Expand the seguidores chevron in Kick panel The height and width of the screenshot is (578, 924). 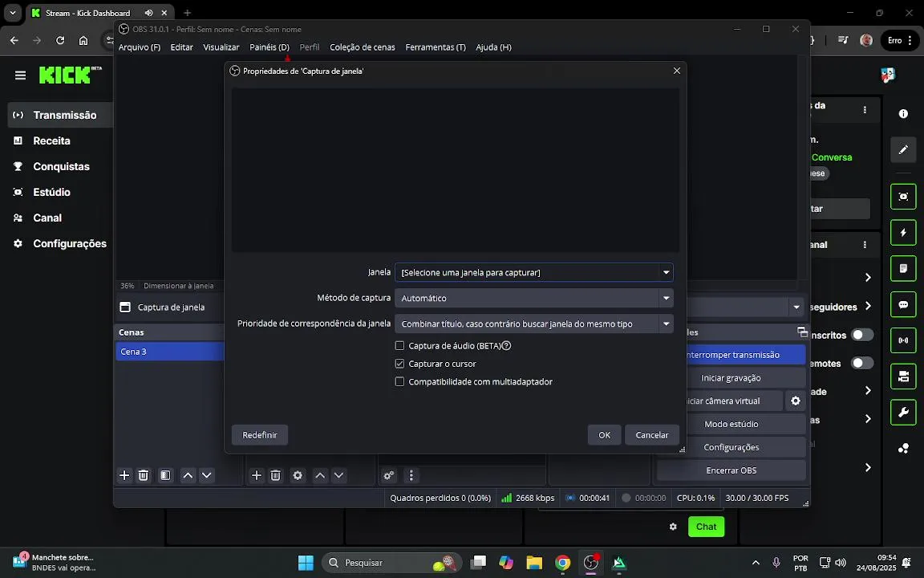(x=868, y=306)
